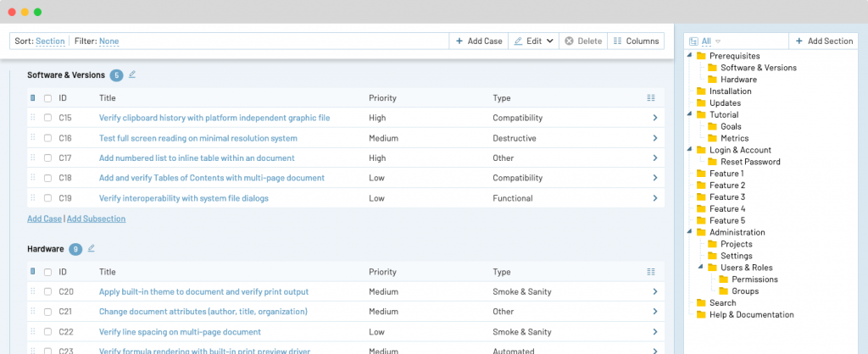Select all cases in Software & Versions table

tap(48, 98)
